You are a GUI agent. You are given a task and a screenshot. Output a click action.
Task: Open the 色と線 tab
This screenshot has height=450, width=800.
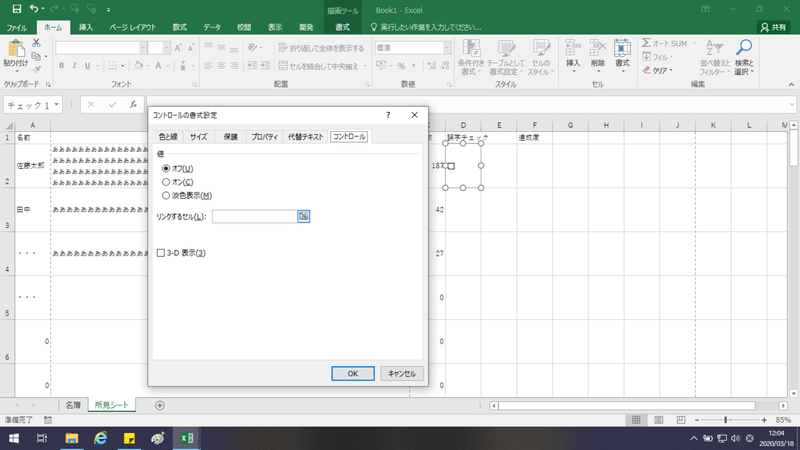[x=168, y=137]
